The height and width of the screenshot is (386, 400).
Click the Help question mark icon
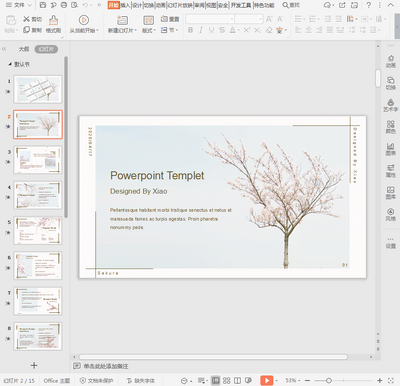point(368,5)
